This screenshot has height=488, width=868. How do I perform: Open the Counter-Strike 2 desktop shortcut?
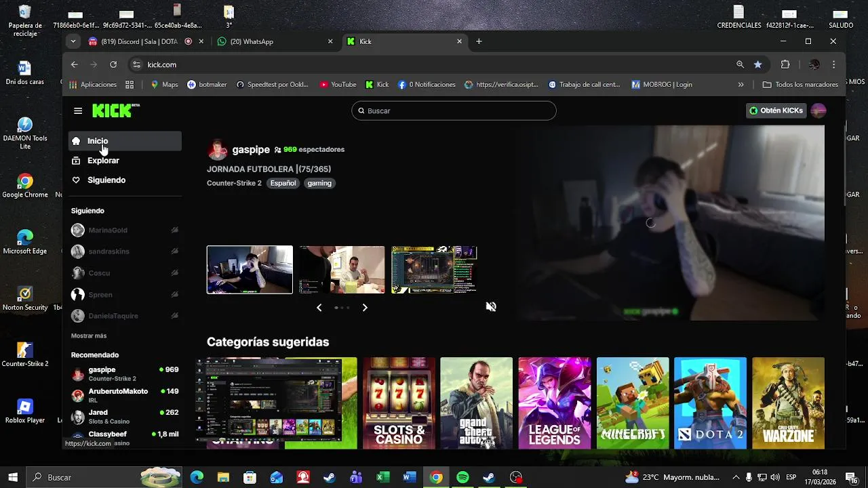pos(25,354)
